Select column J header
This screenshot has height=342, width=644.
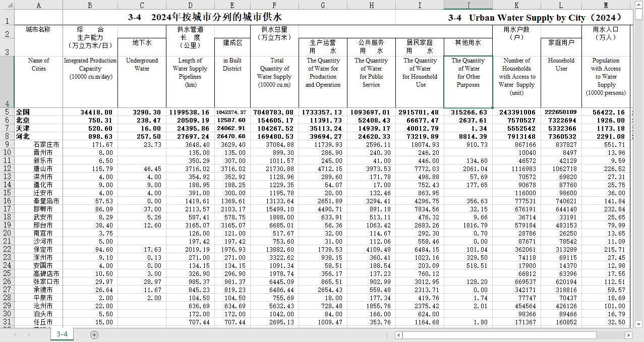click(468, 5)
